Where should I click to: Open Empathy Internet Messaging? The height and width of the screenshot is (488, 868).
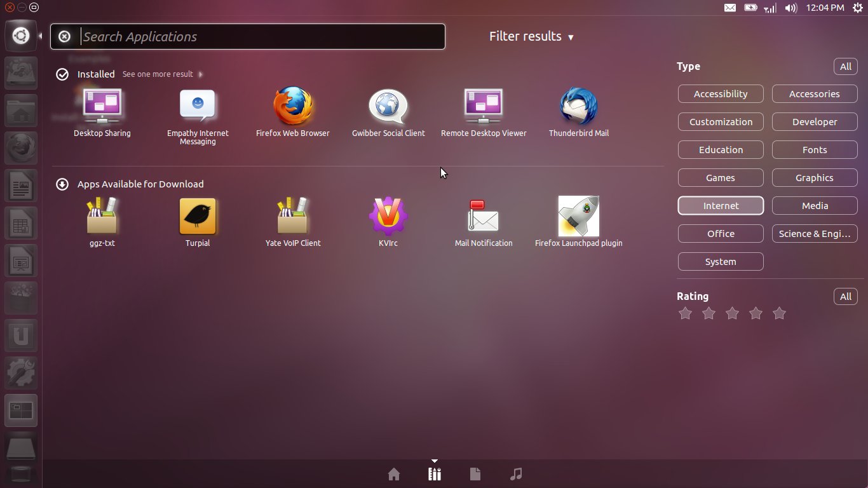(x=198, y=117)
